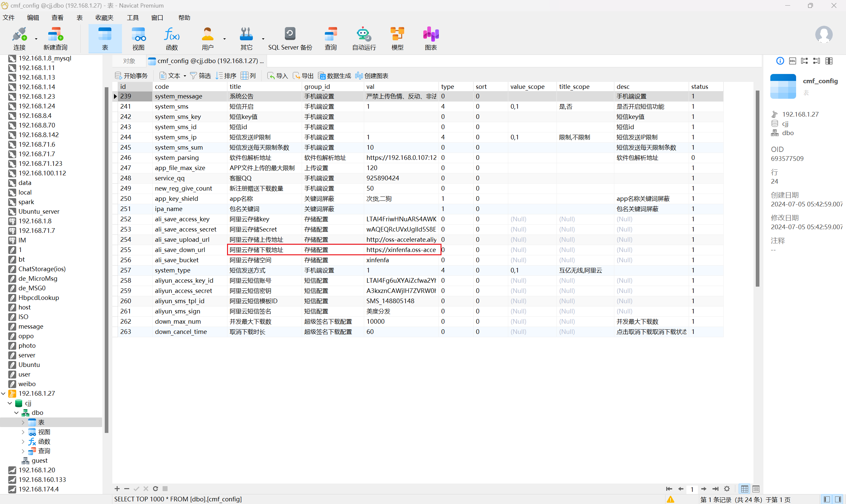Image resolution: width=846 pixels, height=504 pixels.
Task: Select the ChatStorage(ios) connection
Action: [x=42, y=269]
